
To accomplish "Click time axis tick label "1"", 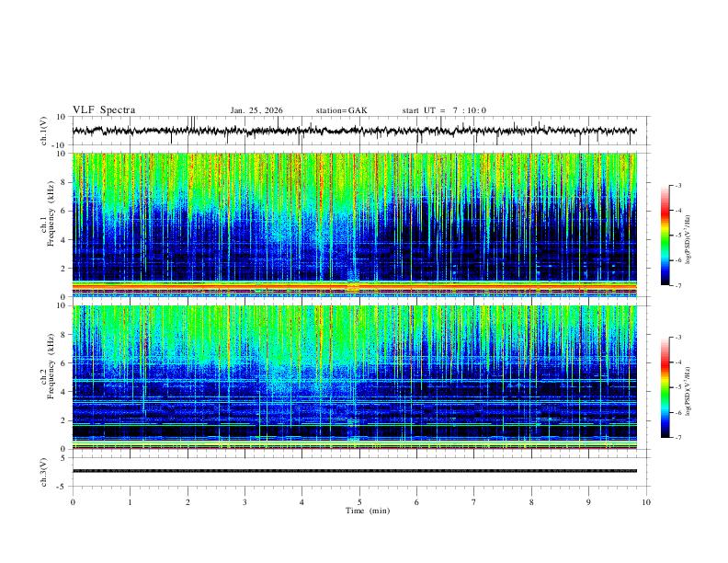I will 130,502.
